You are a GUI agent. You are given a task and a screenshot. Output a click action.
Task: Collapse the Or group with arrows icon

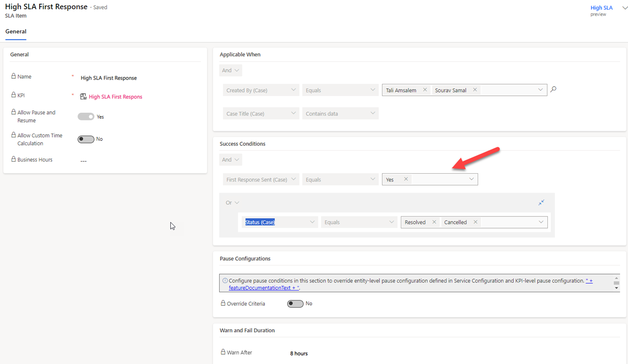541,202
